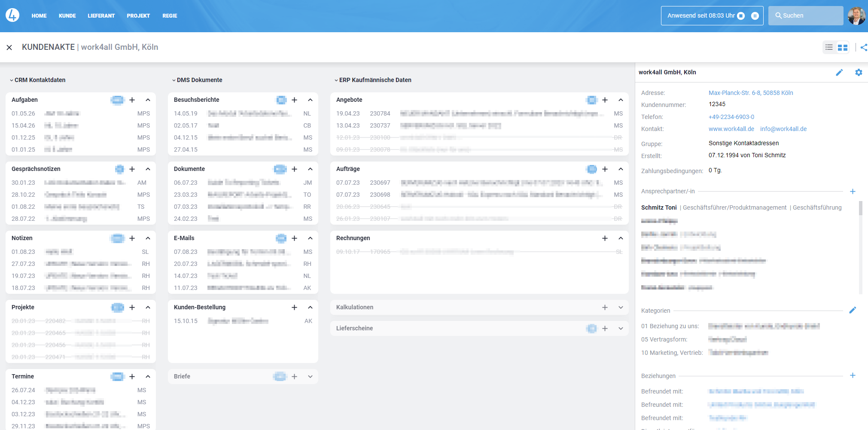The width and height of the screenshot is (868, 430).
Task: Pause the attendance timer
Action: click(755, 15)
